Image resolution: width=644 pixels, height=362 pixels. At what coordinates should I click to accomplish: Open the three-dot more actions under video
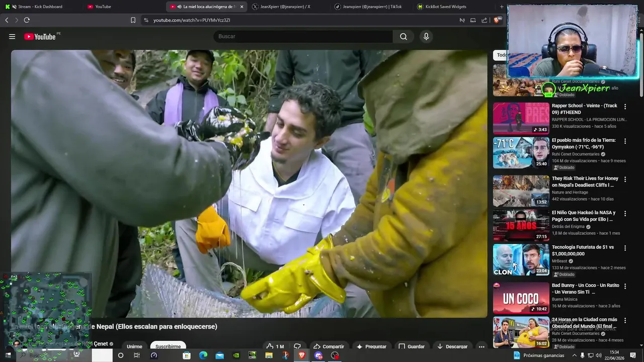pyautogui.click(x=481, y=346)
